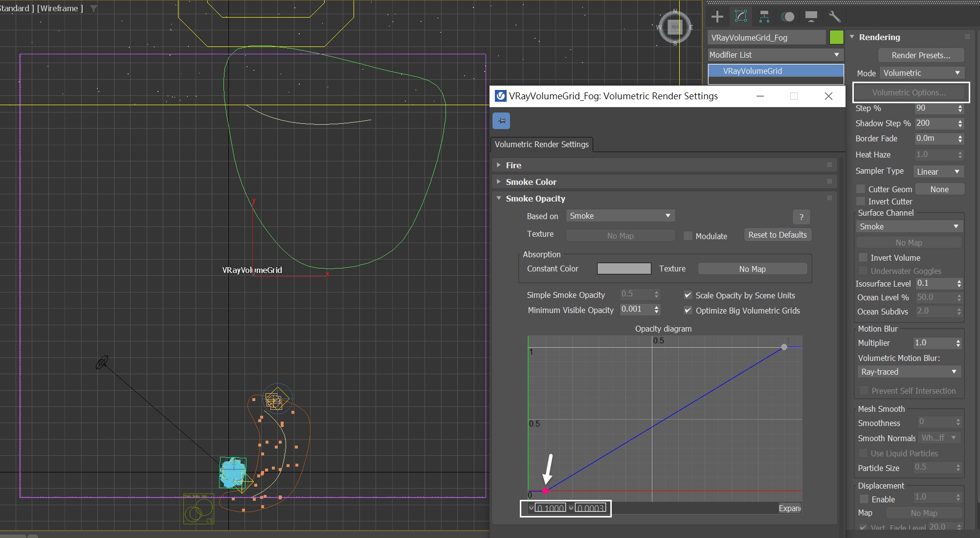Click the curve point Y value 0.0003 field

click(590, 508)
